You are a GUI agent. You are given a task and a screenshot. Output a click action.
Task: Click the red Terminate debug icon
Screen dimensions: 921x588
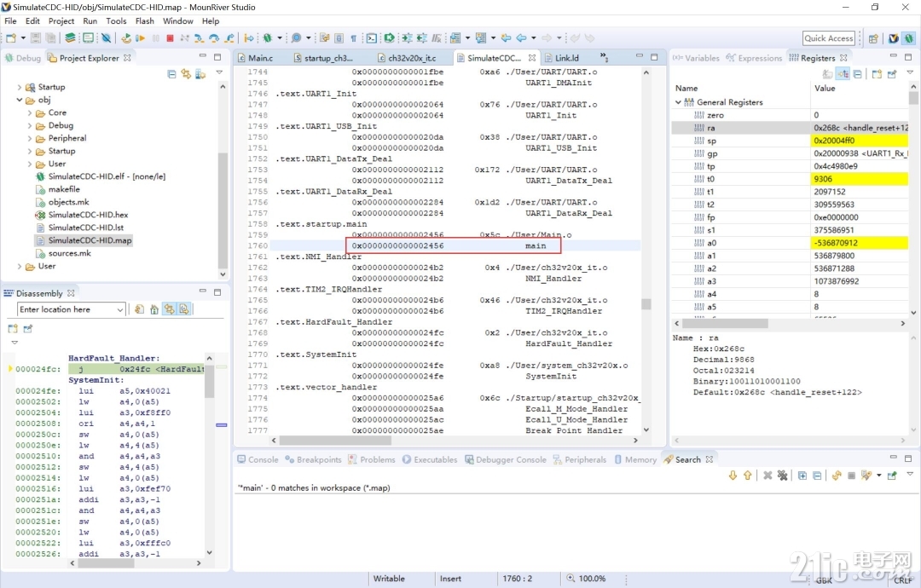[x=170, y=38]
